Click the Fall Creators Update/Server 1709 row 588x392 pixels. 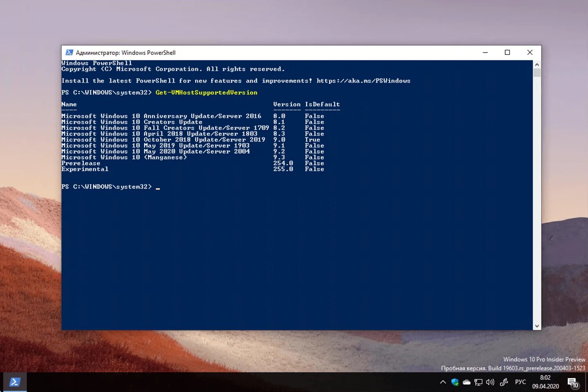tap(193, 128)
